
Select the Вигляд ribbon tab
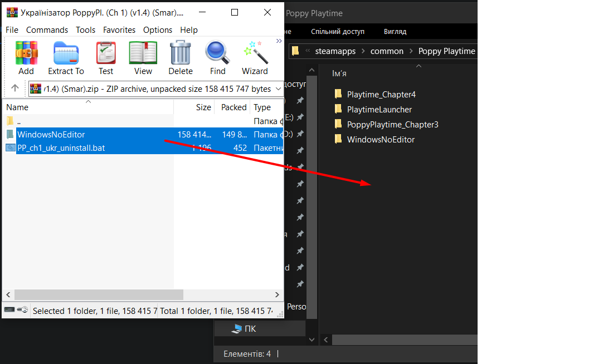click(x=395, y=32)
